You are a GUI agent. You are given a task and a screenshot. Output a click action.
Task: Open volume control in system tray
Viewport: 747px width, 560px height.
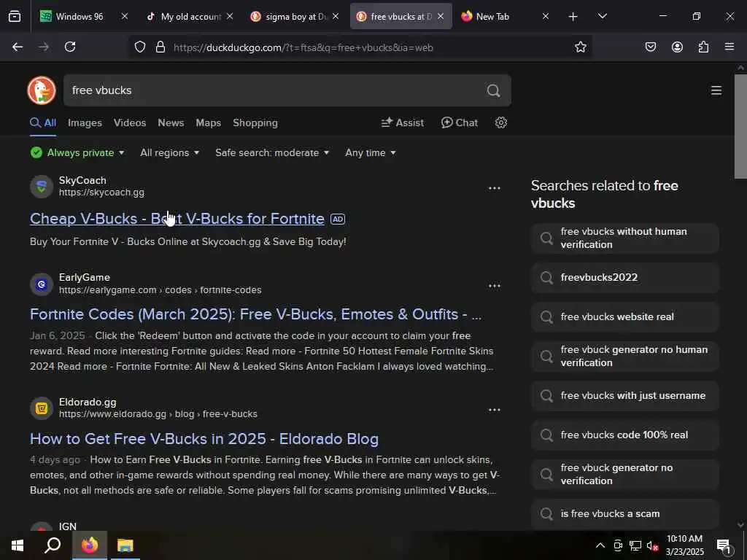pos(651,546)
